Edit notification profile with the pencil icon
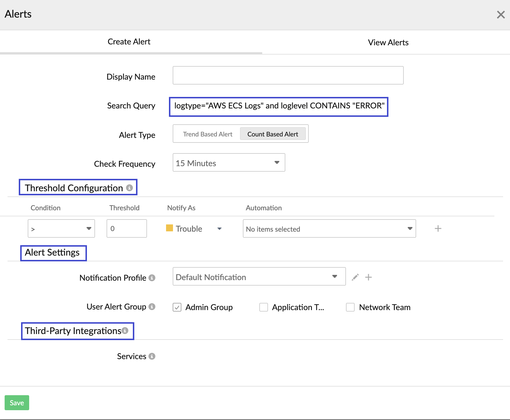Image resolution: width=510 pixels, height=420 pixels. tap(355, 277)
